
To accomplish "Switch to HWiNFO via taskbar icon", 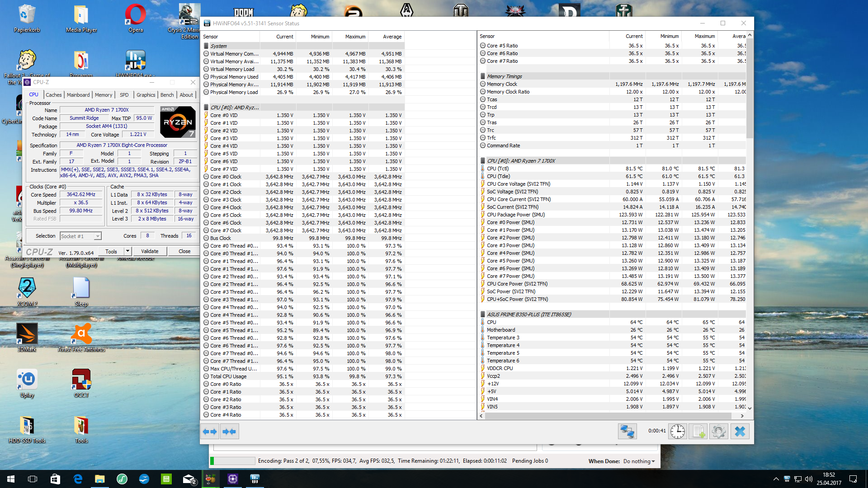I will coord(255,479).
